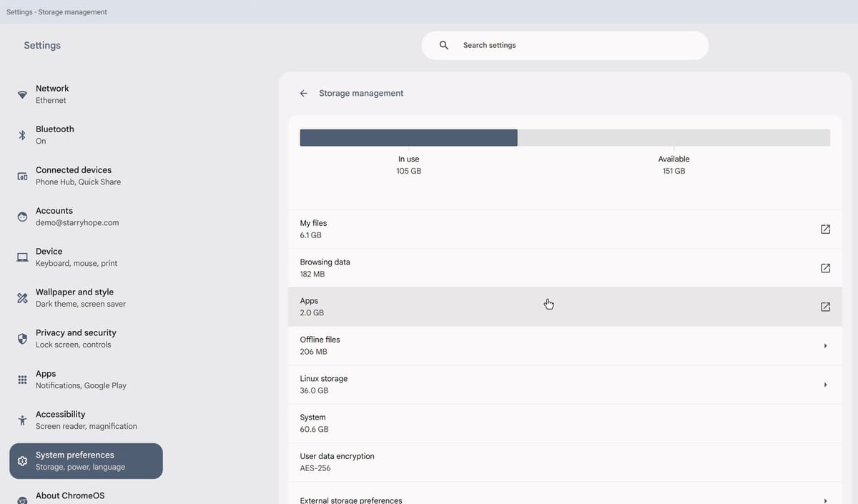858x504 pixels.
Task: Click the Accounts avatar icon
Action: [x=22, y=217]
